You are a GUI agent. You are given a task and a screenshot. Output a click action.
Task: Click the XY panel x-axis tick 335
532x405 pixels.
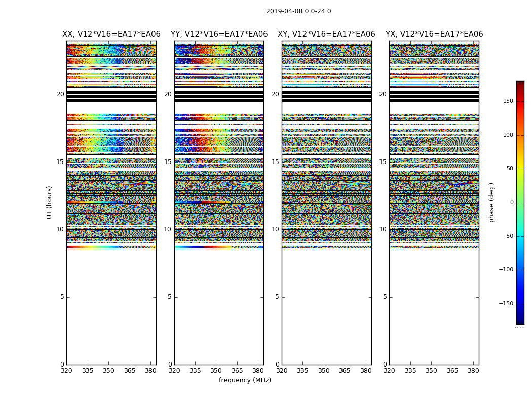tap(302, 371)
